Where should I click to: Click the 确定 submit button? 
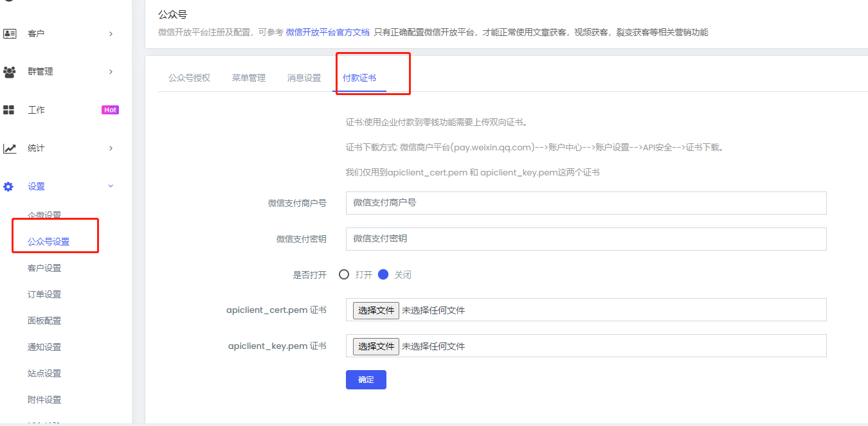point(366,380)
